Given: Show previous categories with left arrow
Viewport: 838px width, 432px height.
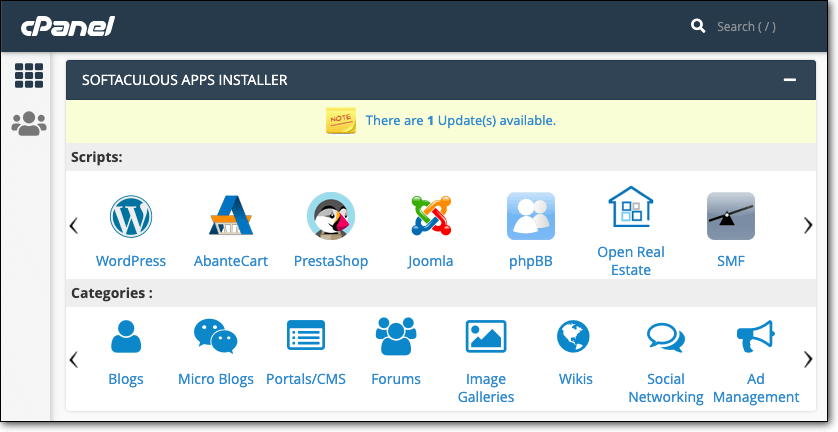Looking at the screenshot, I should (74, 360).
